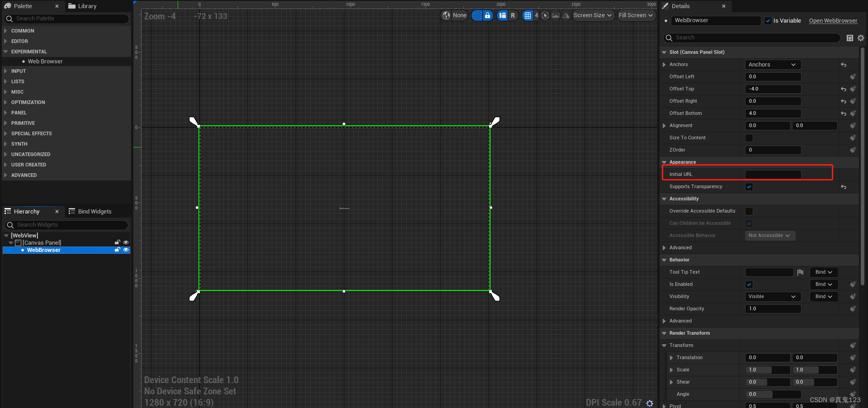The width and height of the screenshot is (868, 408).
Task: Toggle lock on WebBrowser hierarchy row
Action: 118,250
